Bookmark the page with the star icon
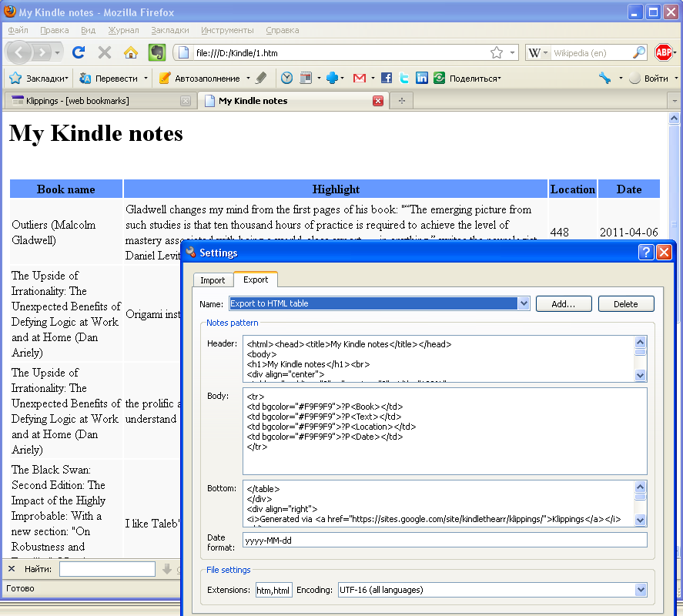 (x=497, y=52)
